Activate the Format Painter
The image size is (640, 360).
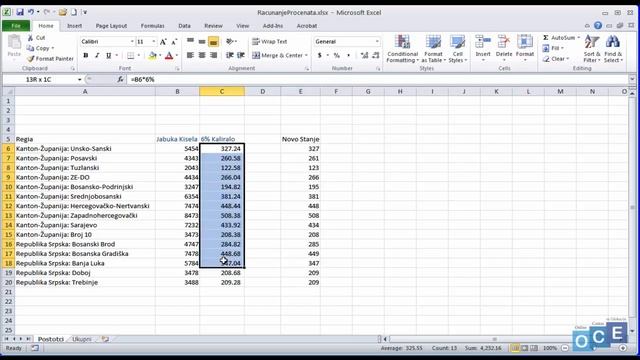click(50, 59)
